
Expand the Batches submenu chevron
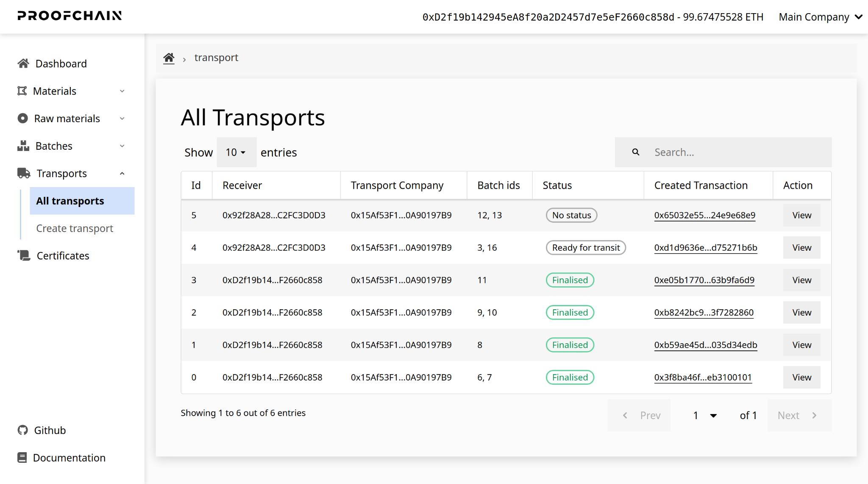pos(122,146)
